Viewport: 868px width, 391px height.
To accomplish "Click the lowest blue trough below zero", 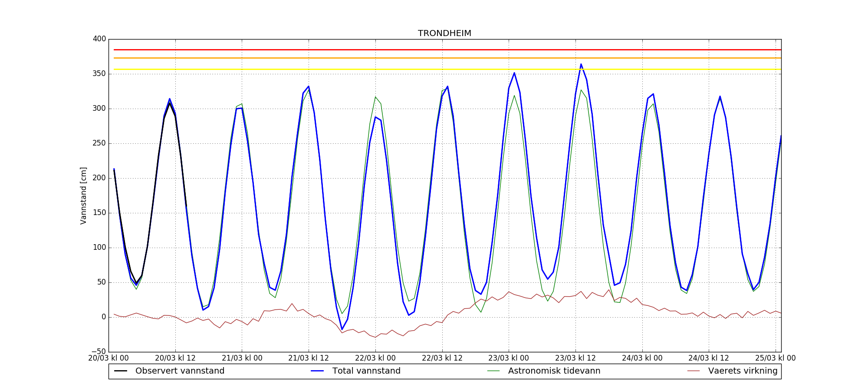I will coord(342,329).
